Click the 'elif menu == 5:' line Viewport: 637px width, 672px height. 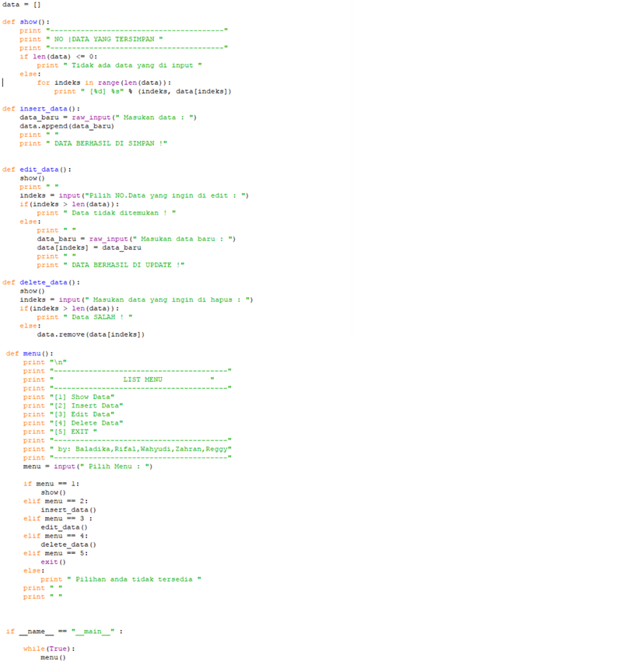tap(56, 554)
